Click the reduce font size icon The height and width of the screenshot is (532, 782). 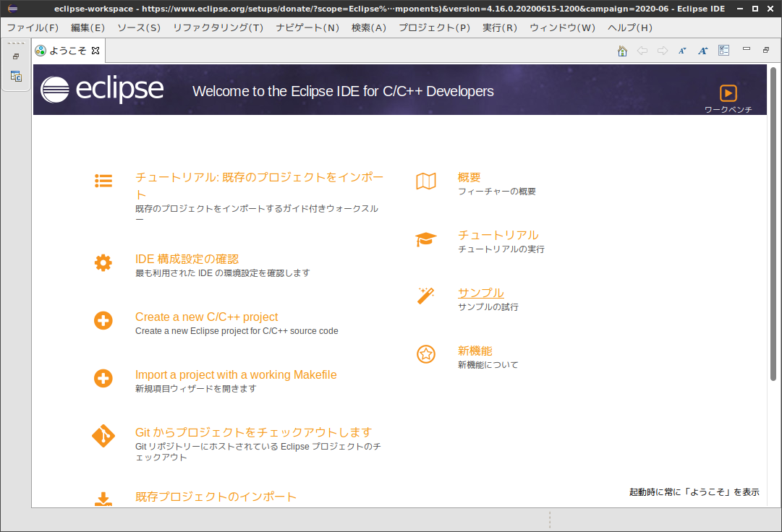tap(682, 51)
